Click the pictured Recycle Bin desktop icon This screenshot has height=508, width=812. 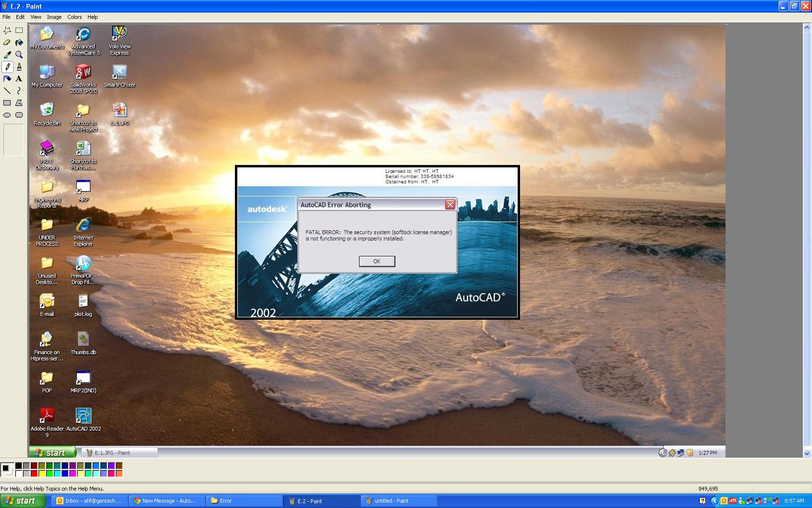47,114
